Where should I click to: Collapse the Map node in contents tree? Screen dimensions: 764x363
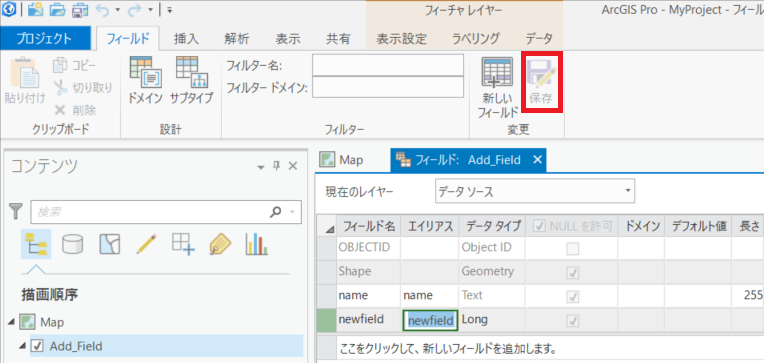[11, 322]
